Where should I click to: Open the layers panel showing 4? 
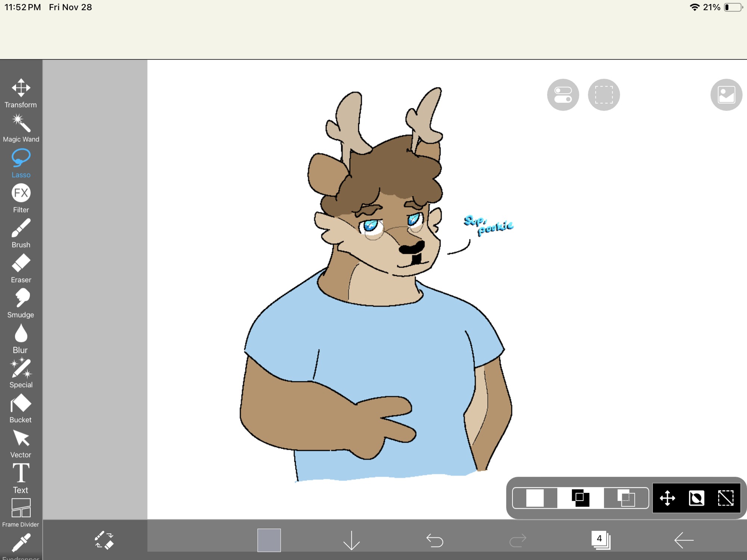[x=601, y=540]
